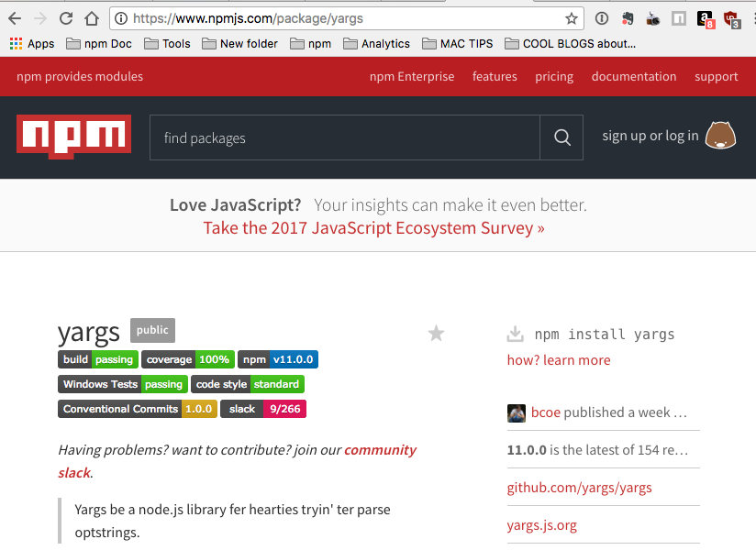Reload the page

pos(66,18)
